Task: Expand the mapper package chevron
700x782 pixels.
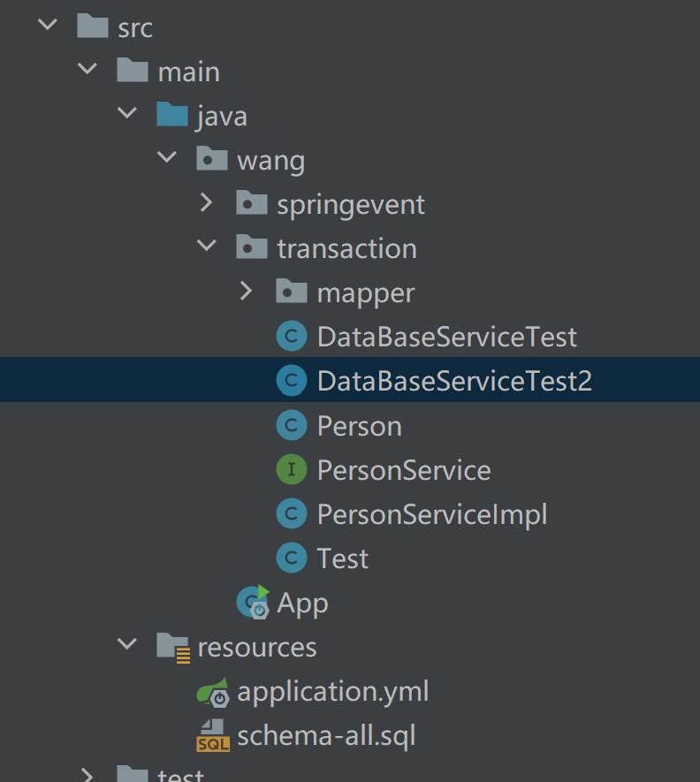Action: point(247,292)
